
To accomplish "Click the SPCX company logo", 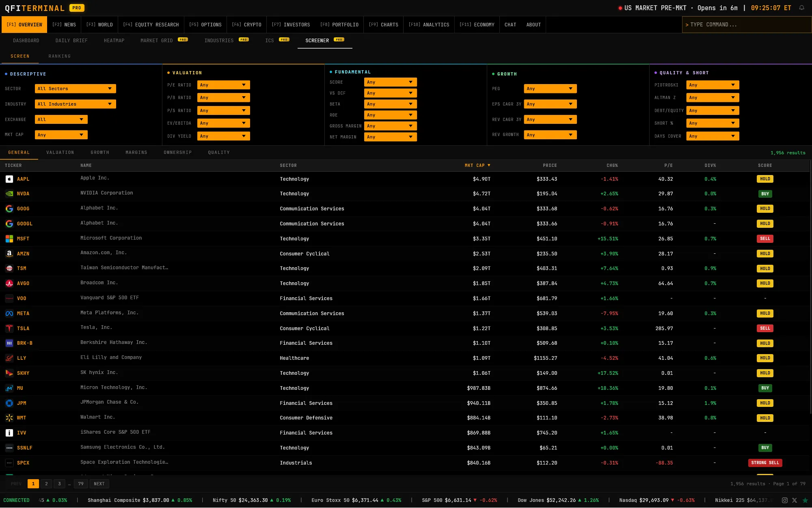I will click(x=9, y=463).
